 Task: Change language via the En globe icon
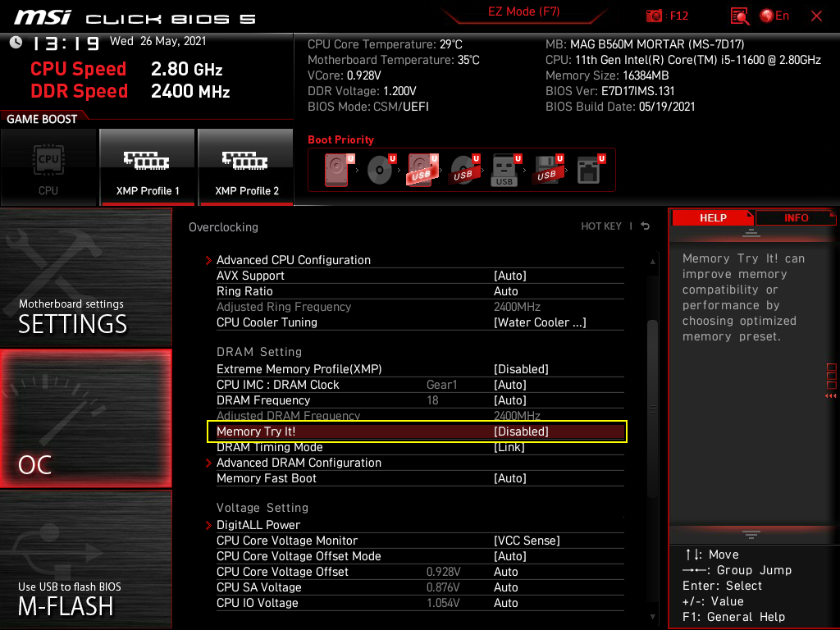click(774, 16)
